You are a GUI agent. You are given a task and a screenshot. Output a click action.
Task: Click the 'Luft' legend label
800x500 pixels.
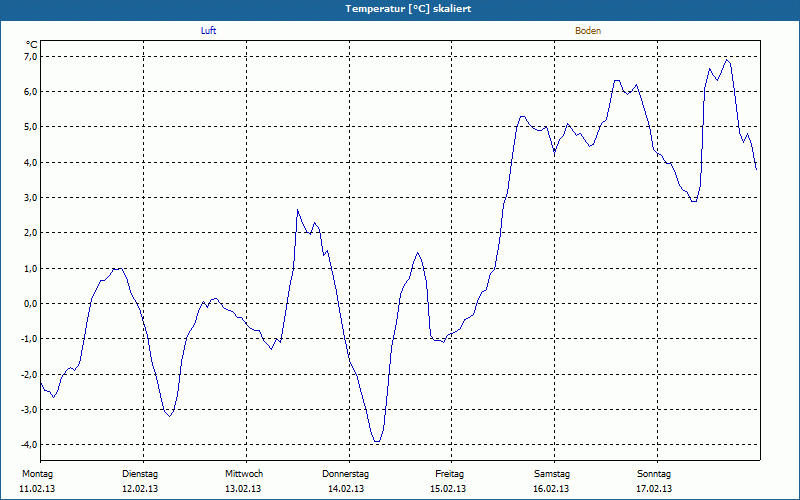pyautogui.click(x=208, y=31)
